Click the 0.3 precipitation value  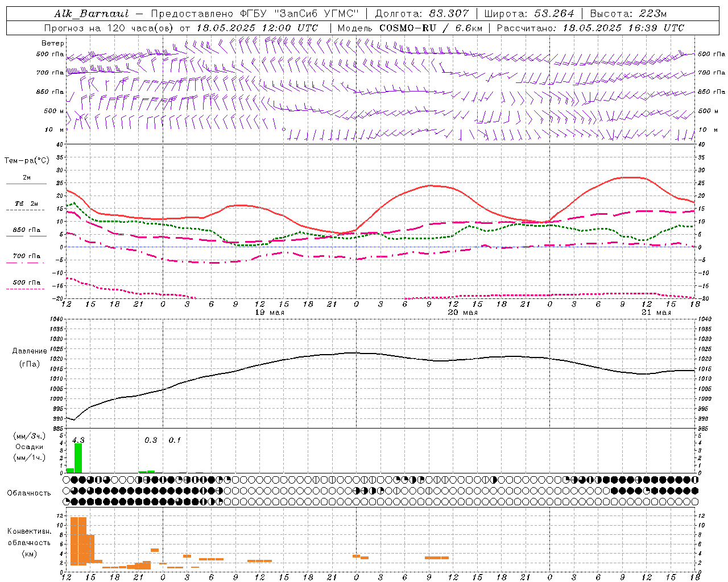click(151, 440)
